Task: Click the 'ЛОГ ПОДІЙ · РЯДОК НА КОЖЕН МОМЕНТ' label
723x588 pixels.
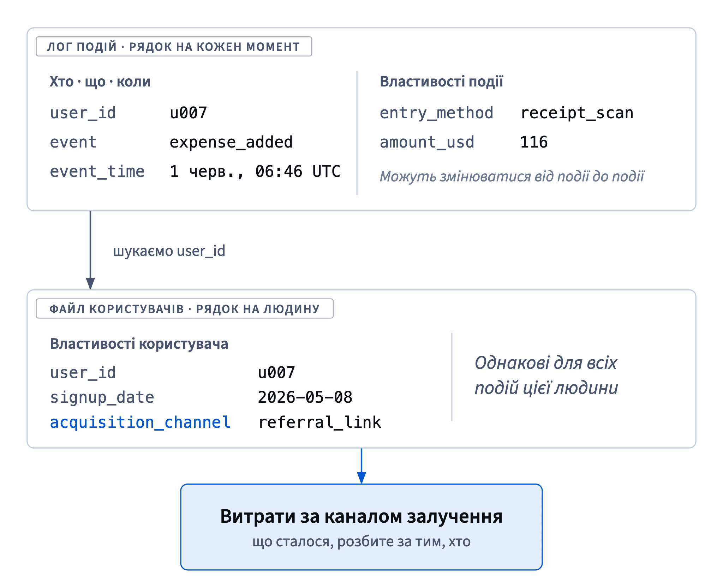Action: coord(174,47)
